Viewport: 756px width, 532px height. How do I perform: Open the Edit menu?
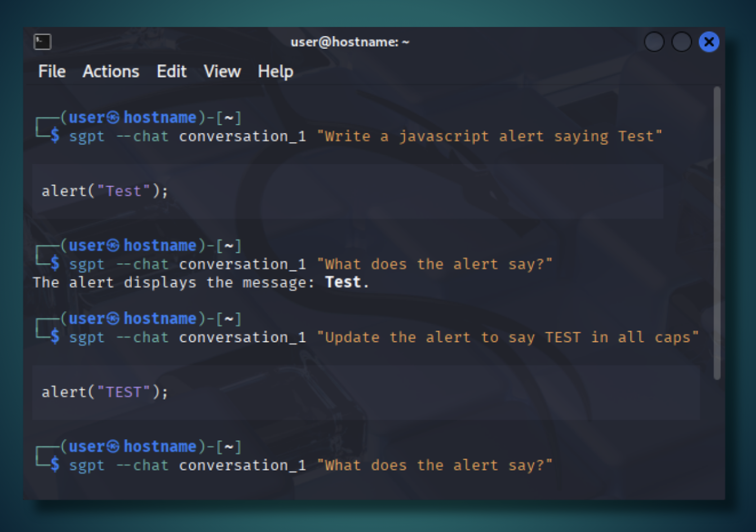click(x=172, y=71)
